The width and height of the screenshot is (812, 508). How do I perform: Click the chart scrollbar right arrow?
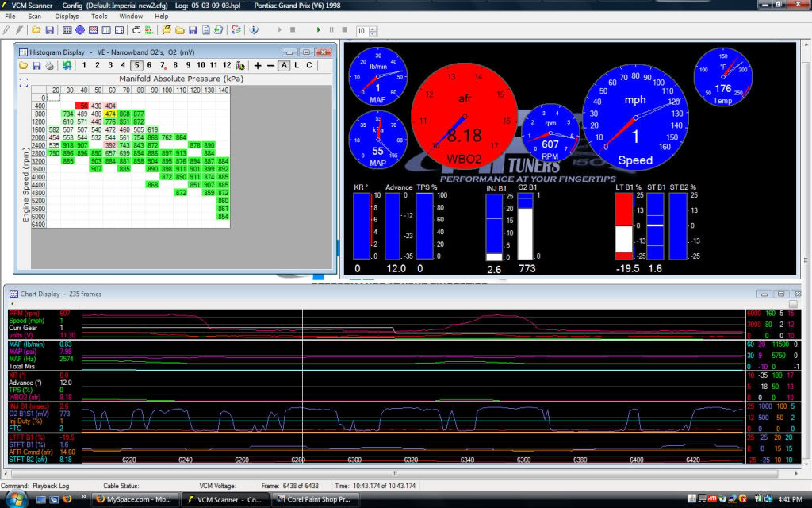(797, 473)
